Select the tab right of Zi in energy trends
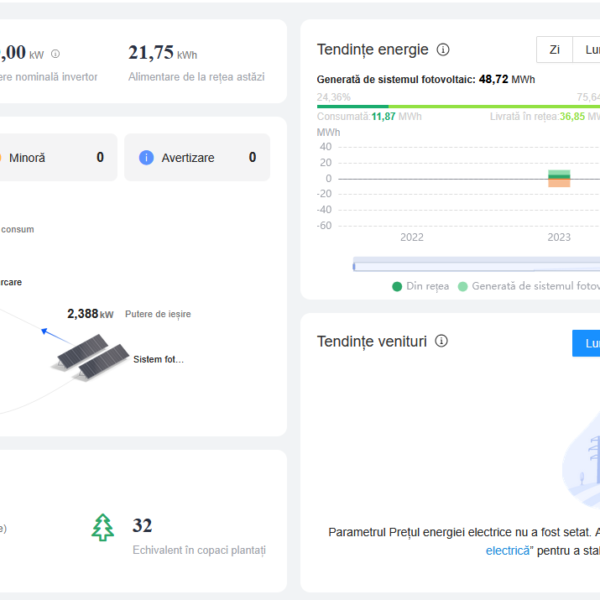Image resolution: width=600 pixels, height=600 pixels. pos(590,50)
